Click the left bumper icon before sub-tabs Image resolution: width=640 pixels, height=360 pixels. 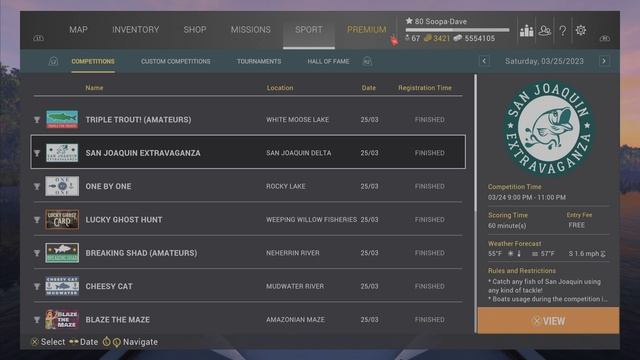tap(53, 61)
